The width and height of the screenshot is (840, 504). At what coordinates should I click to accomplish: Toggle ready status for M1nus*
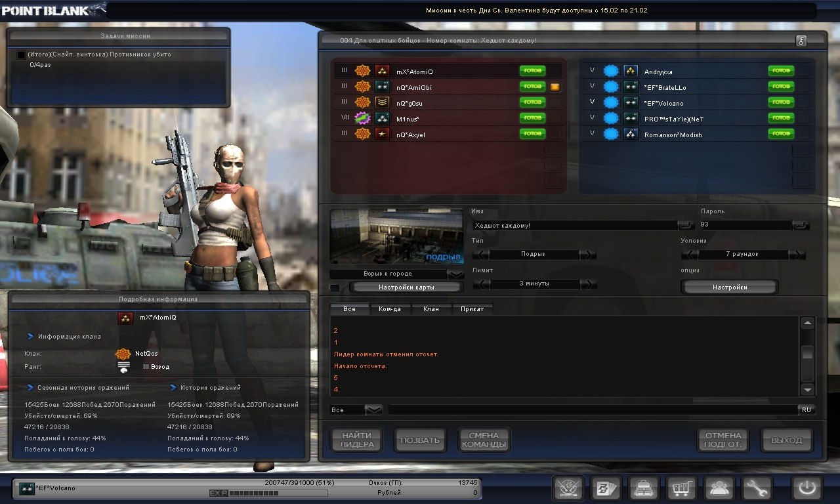[532, 118]
